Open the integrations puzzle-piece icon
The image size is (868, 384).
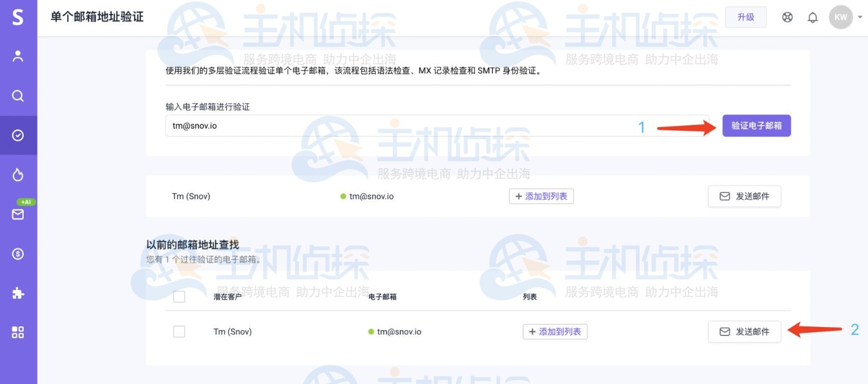click(18, 293)
